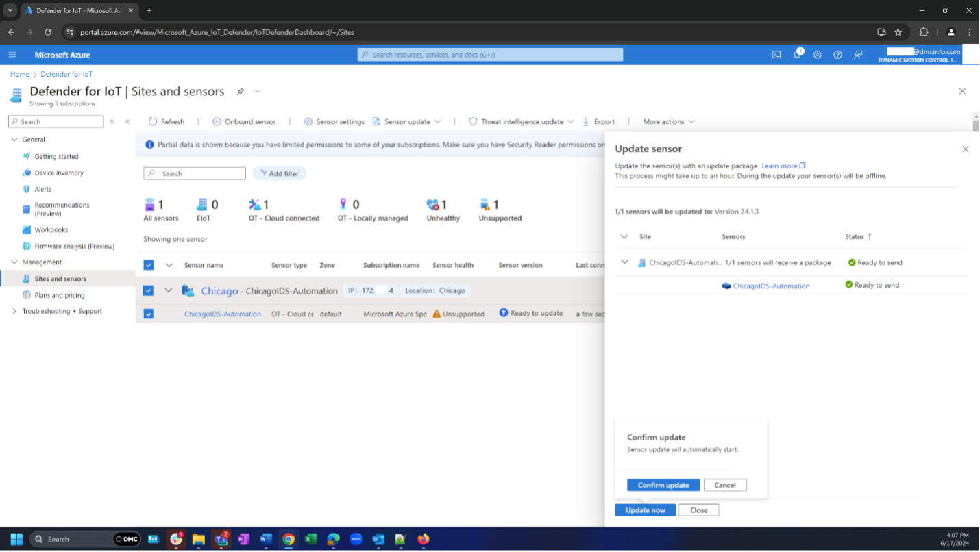This screenshot has height=552, width=980.
Task: Collapse the General navigation section
Action: [14, 139]
